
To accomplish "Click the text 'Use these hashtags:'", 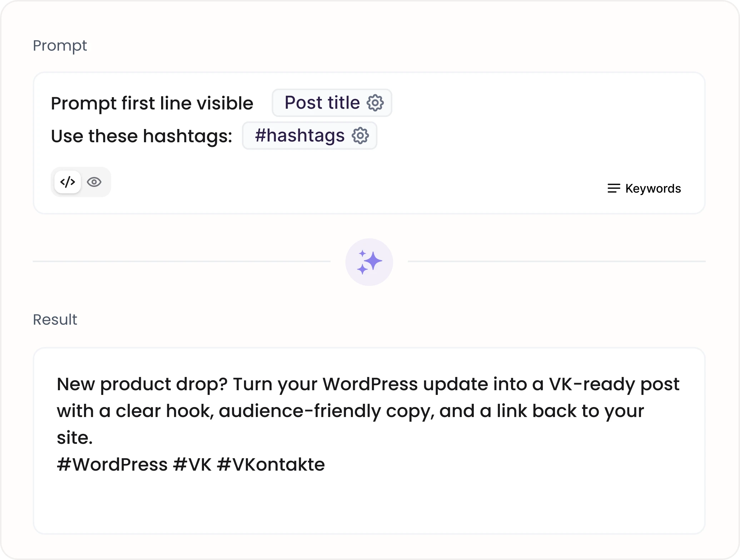I will coord(141,136).
